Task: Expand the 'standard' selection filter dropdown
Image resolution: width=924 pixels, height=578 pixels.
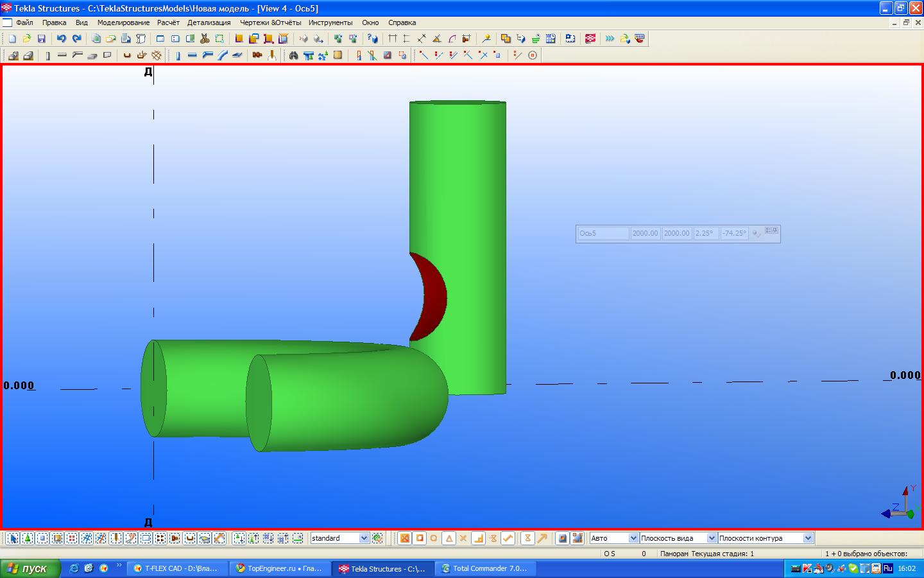Action: point(364,538)
